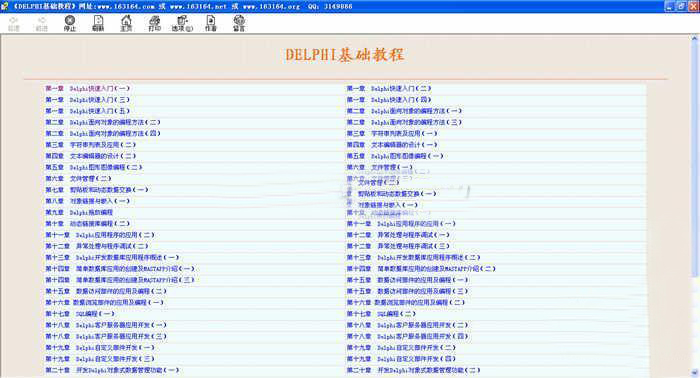Open 第十八章 Delphi客户服务器应用开发(二)
Image resolution: width=700 pixels, height=378 pixels.
[408, 325]
